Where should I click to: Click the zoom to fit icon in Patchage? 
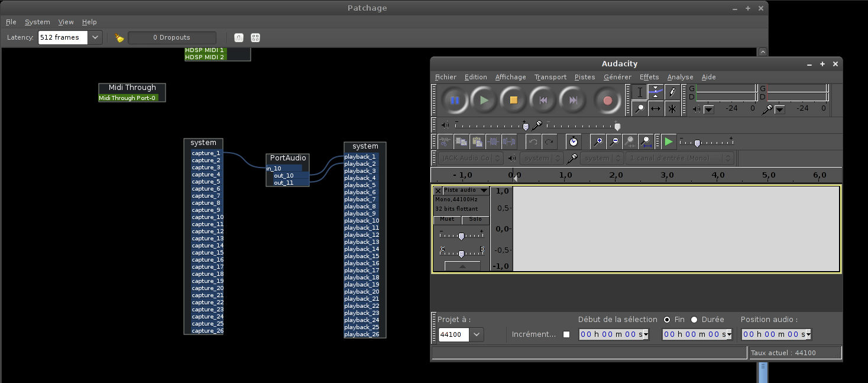[255, 38]
